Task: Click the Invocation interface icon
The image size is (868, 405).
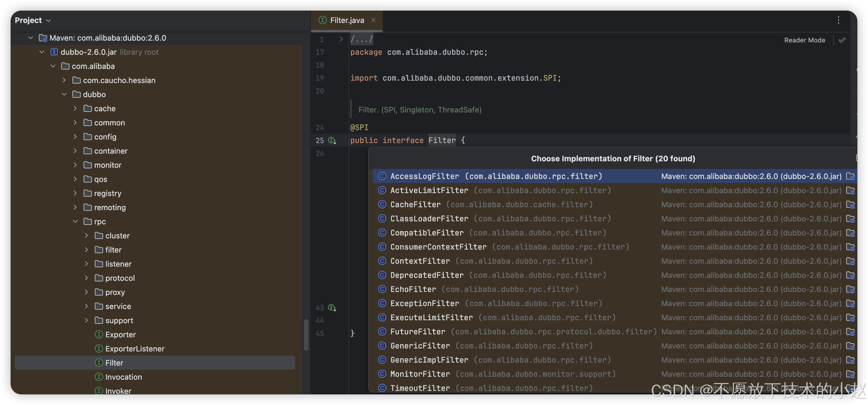Action: tap(99, 377)
